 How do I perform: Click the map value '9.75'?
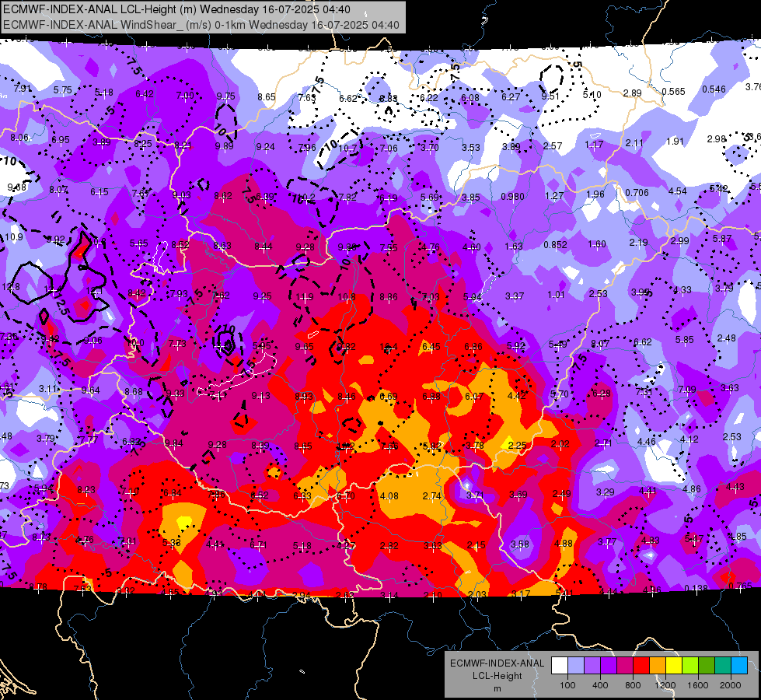point(225,96)
